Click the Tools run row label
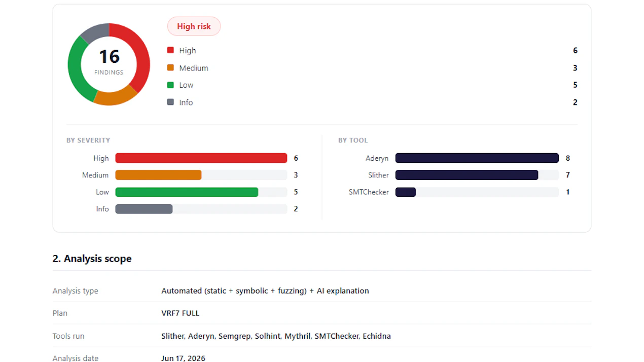The image size is (644, 362). (68, 336)
